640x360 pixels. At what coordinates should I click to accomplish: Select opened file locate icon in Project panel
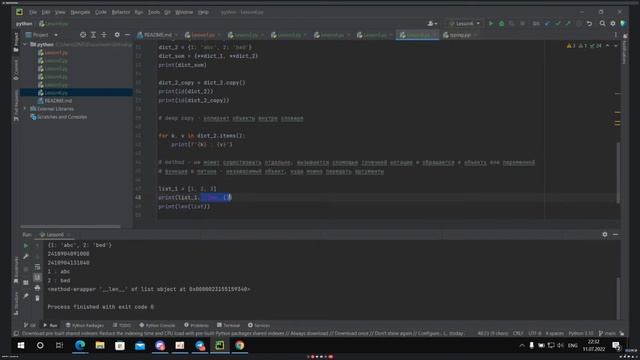(x=83, y=35)
